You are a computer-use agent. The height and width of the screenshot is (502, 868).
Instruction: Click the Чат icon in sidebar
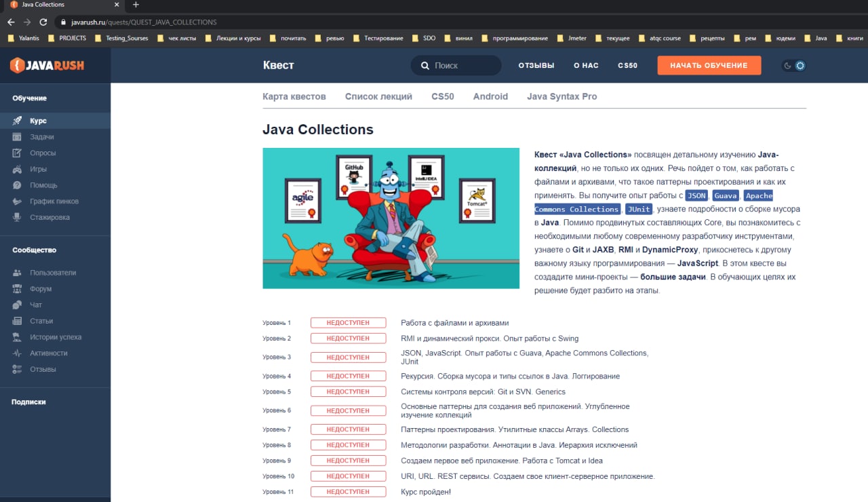17,305
